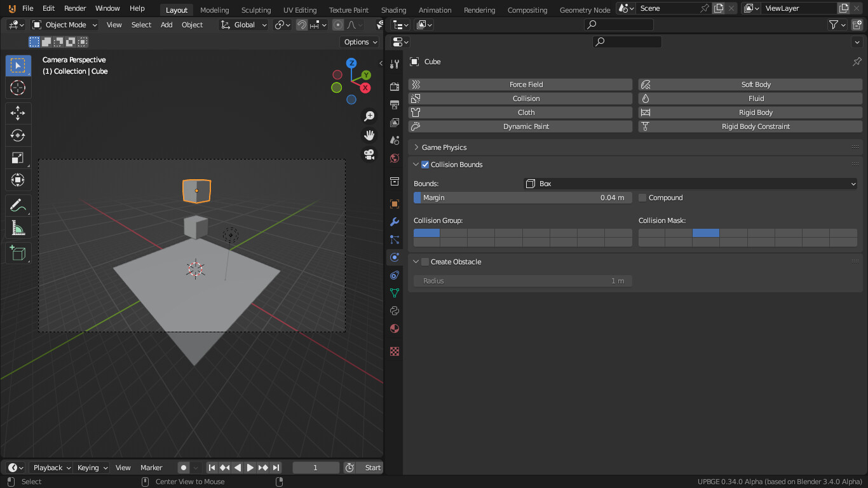
Task: Open the timeline Playback dropdown
Action: pyautogui.click(x=51, y=468)
